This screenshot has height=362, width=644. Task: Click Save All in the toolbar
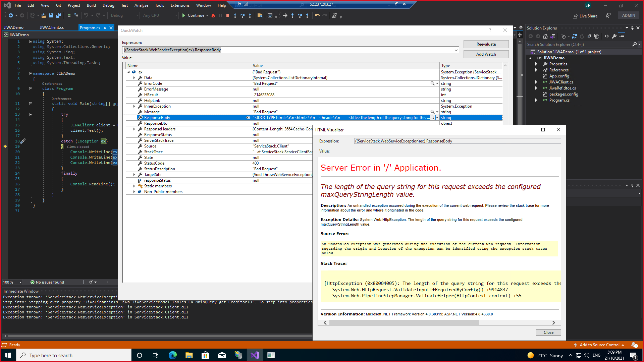pyautogui.click(x=58, y=15)
